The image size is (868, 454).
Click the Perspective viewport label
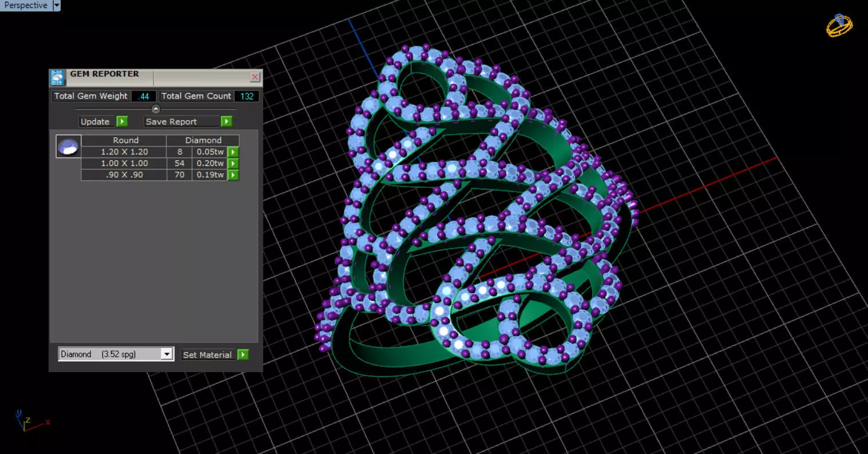[x=26, y=5]
